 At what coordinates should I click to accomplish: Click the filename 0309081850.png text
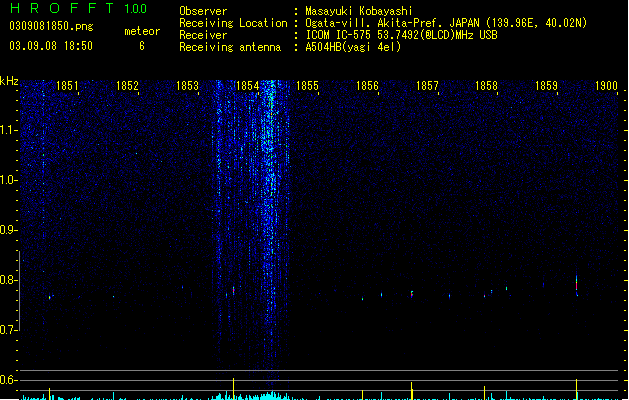[51, 26]
